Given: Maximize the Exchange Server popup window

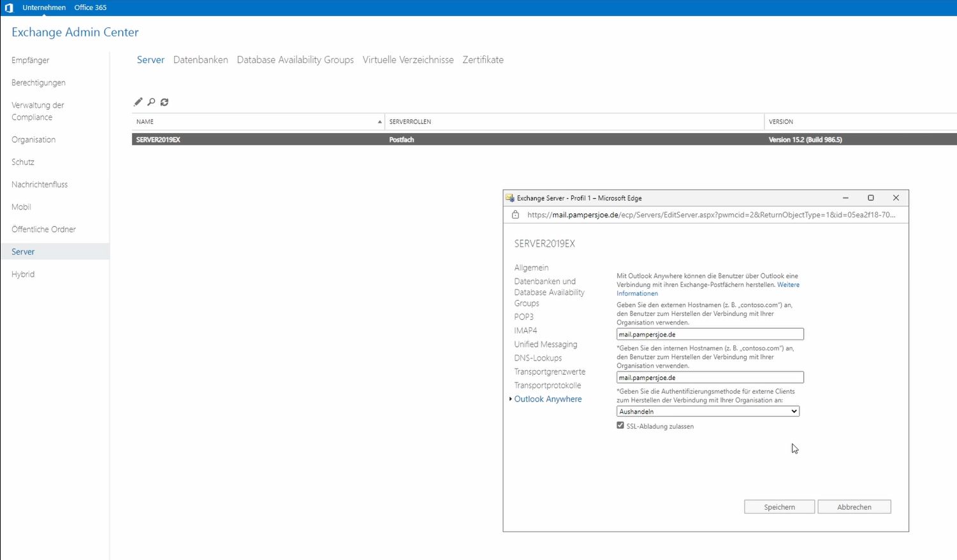Looking at the screenshot, I should 871,198.
